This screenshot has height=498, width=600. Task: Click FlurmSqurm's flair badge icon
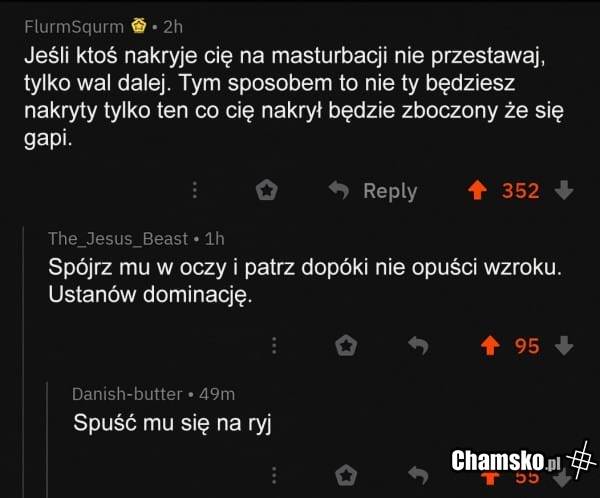click(x=140, y=25)
